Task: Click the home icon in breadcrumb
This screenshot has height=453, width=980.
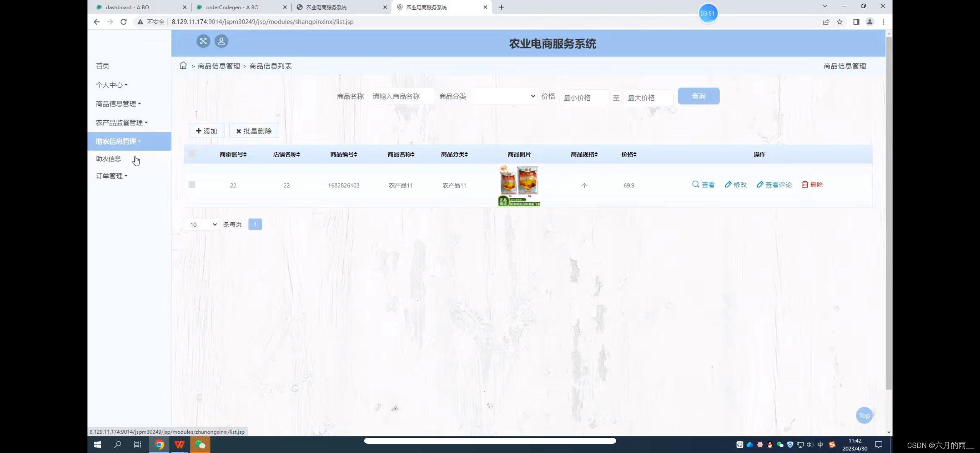Action: pos(183,65)
